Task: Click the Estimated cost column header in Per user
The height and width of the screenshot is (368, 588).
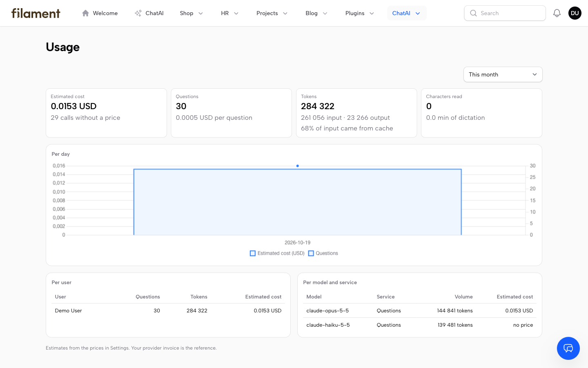Action: [x=263, y=297]
